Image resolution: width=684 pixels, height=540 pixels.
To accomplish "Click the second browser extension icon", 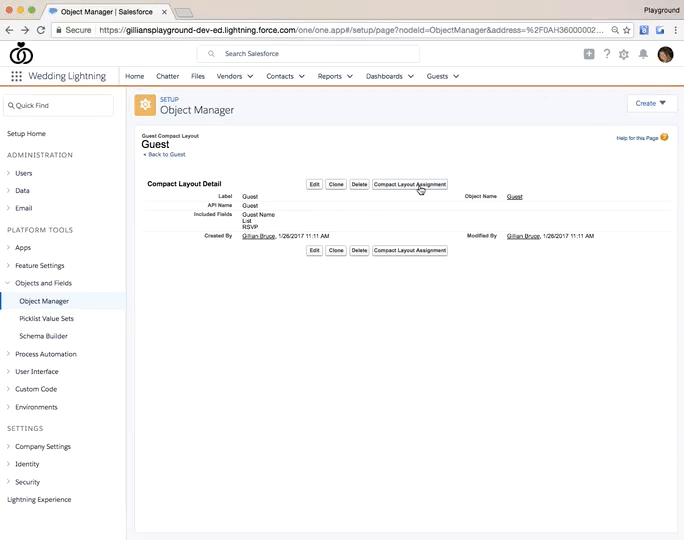I will point(660,30).
